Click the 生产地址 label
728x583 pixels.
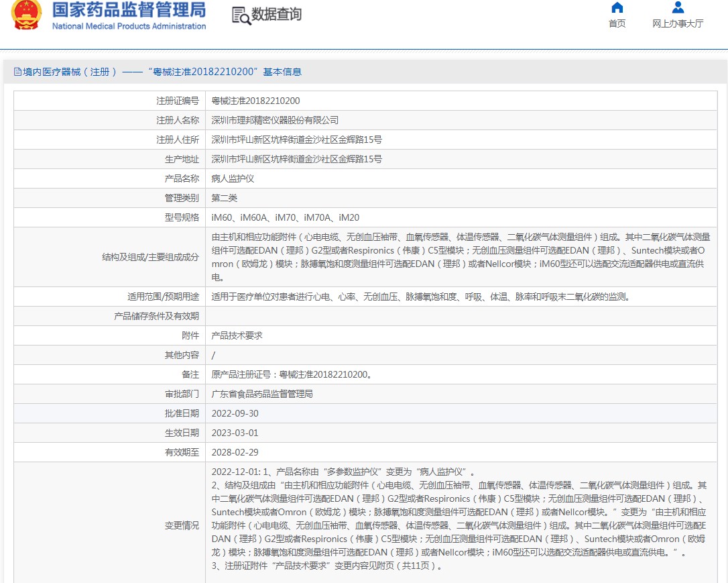pos(182,160)
